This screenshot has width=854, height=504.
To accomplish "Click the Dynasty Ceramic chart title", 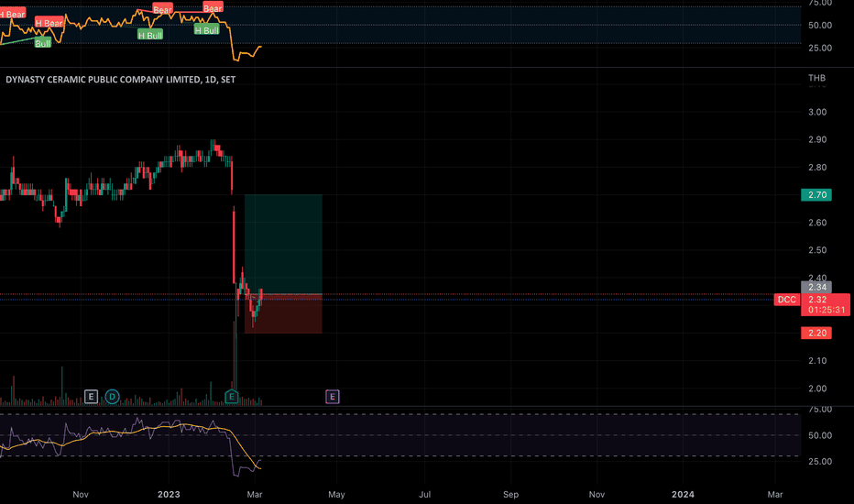I will pyautogui.click(x=120, y=80).
